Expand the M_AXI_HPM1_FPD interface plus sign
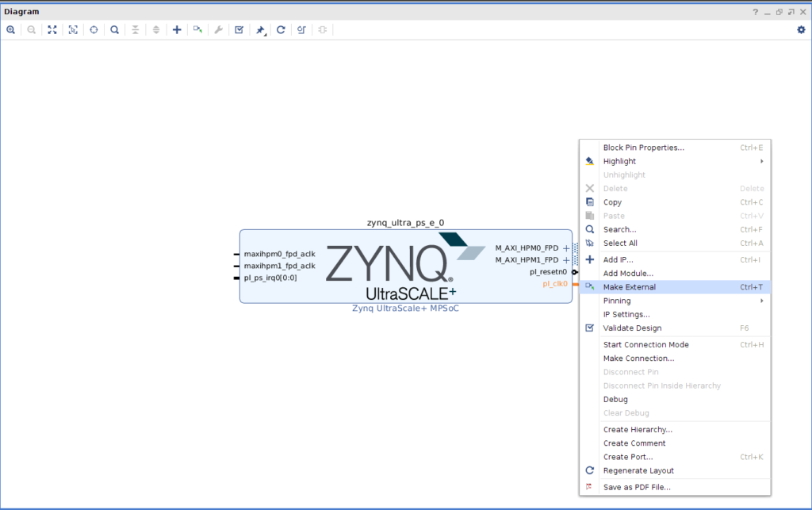 point(566,260)
